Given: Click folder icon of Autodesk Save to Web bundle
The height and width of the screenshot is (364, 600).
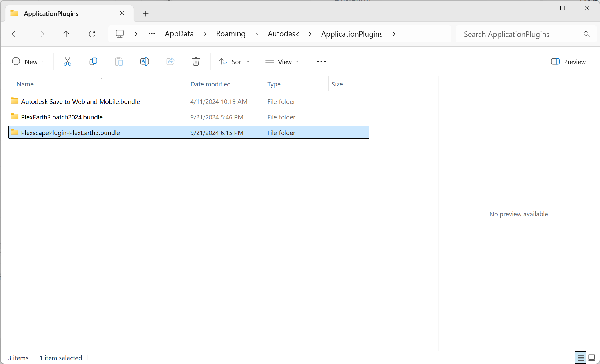Looking at the screenshot, I should [14, 101].
